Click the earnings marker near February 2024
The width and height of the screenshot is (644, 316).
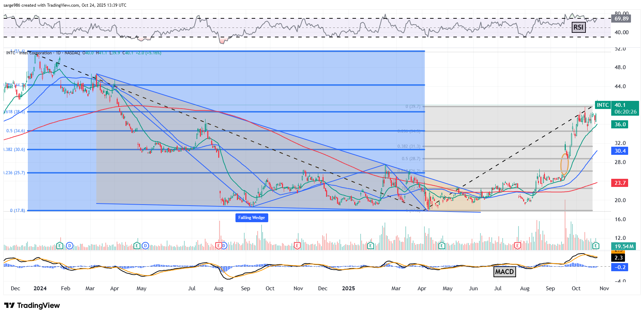point(60,245)
